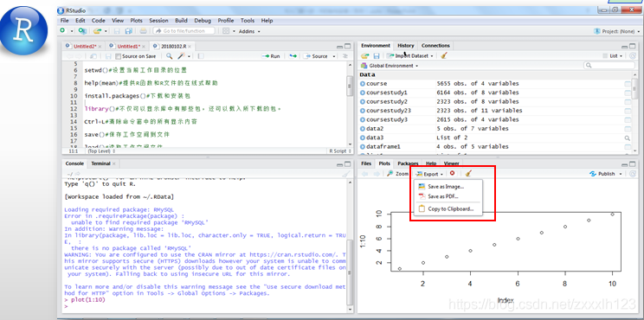Click the Print icon in main toolbar
644x320 pixels.
pyautogui.click(x=144, y=31)
